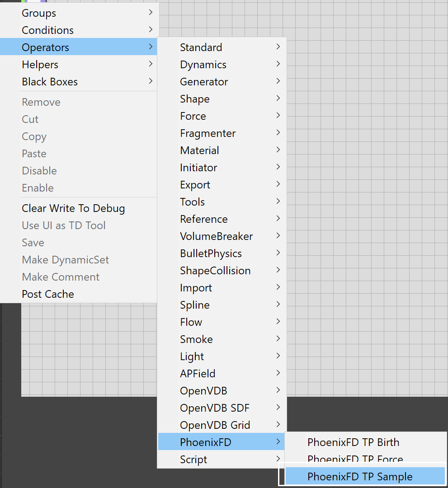Click the grayed-out Paste entry

[79, 154]
